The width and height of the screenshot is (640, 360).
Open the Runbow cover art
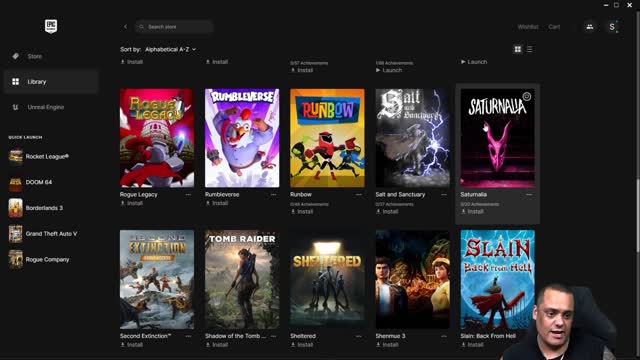tap(327, 138)
